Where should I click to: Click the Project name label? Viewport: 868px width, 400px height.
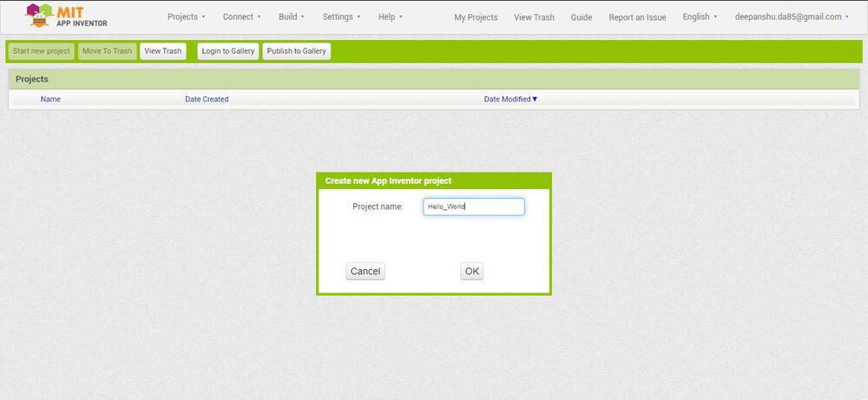pyautogui.click(x=378, y=207)
